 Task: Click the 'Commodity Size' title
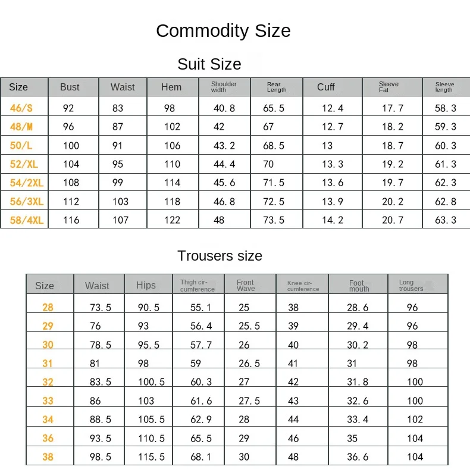tap(223, 31)
